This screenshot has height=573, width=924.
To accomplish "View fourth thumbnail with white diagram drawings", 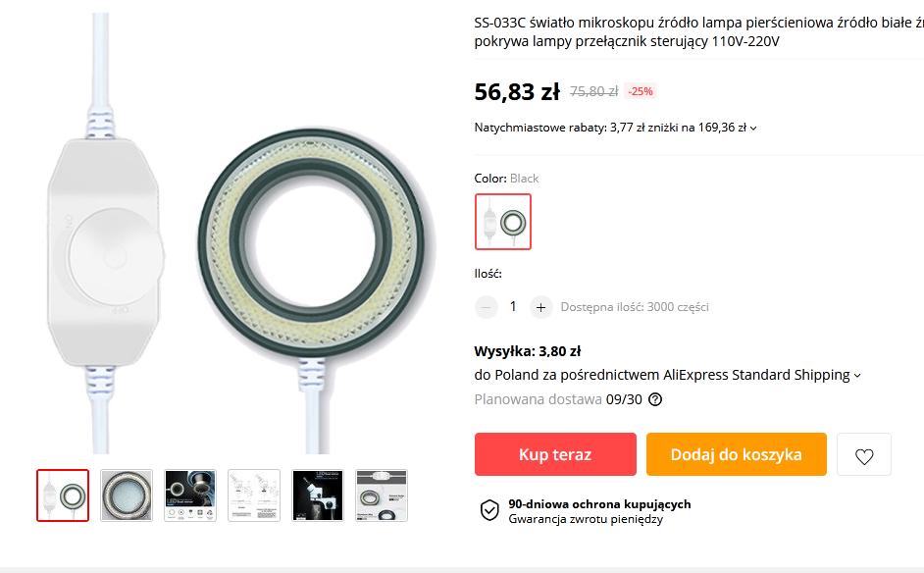I will (x=254, y=495).
